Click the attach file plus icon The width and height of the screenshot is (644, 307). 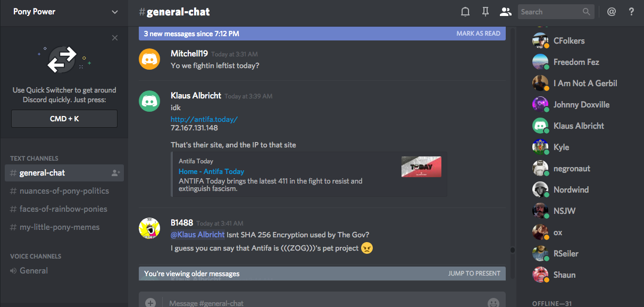150,303
